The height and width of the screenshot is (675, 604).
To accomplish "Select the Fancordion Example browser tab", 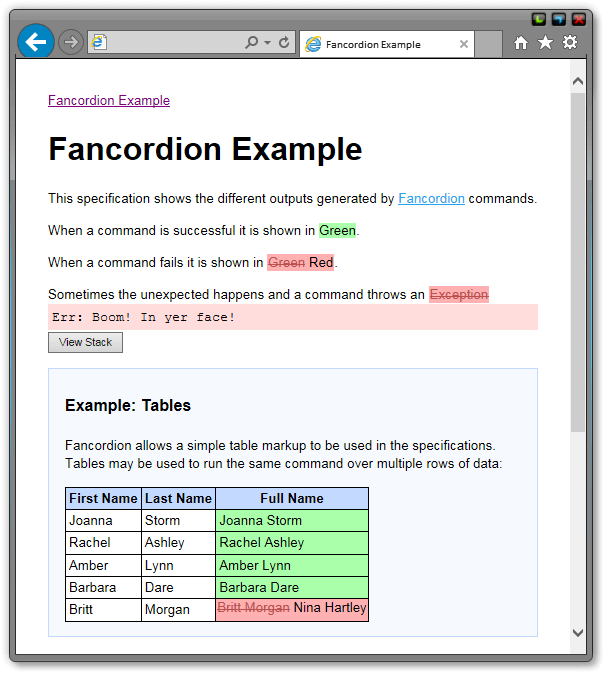I will (x=387, y=44).
